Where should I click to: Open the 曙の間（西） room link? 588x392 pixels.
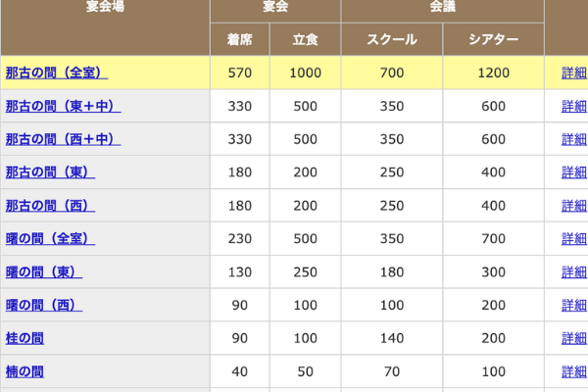(44, 305)
